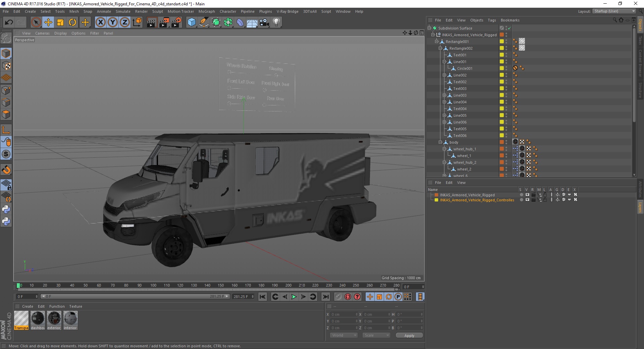This screenshot has width=644, height=349.
Task: Enable Texture mode in left palette
Action: coord(6,66)
